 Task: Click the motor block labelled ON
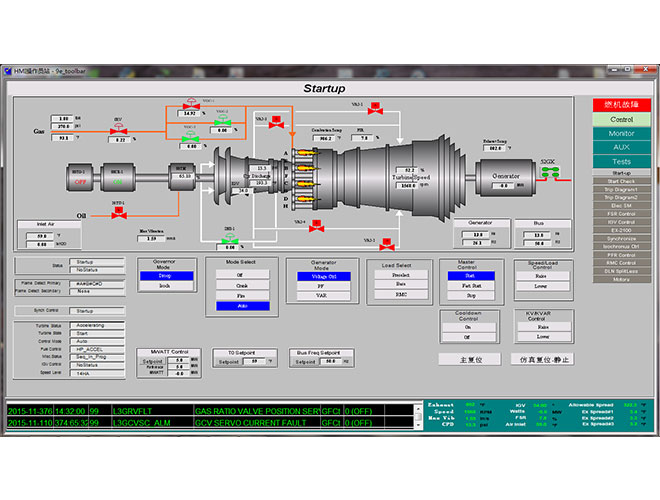[x=118, y=178]
